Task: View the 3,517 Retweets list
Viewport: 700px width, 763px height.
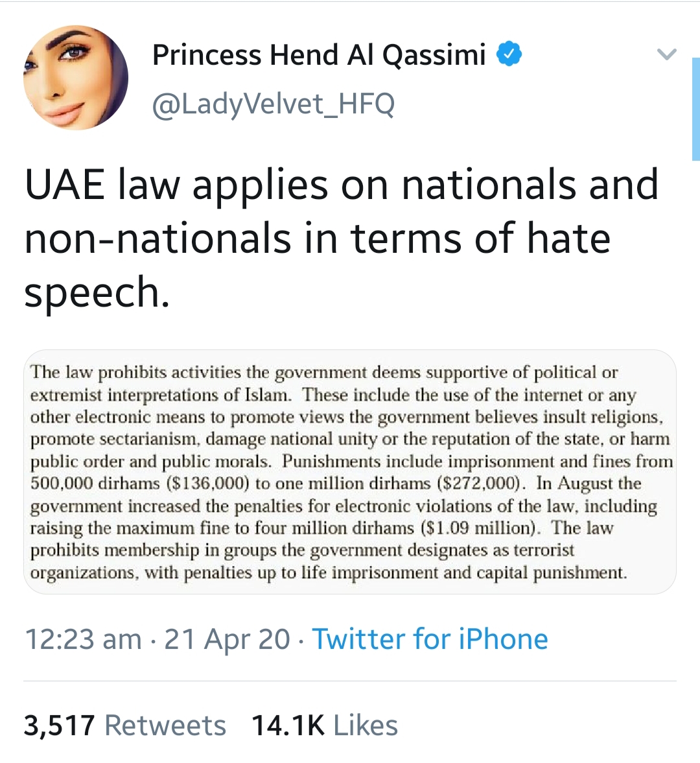Action: tap(125, 725)
